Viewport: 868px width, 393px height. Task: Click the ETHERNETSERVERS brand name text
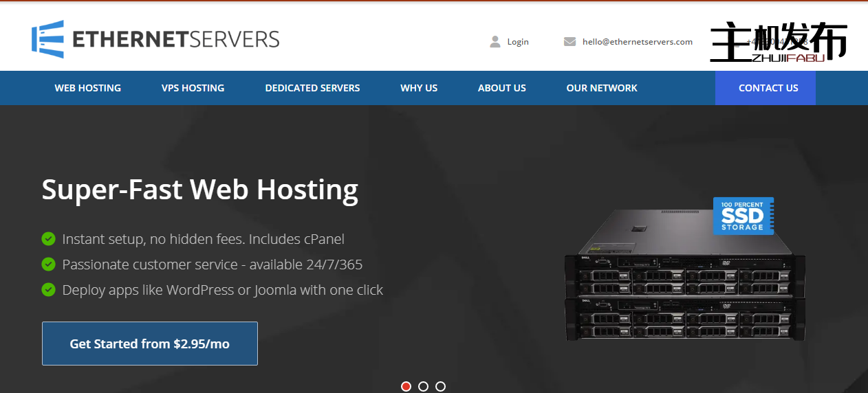176,39
